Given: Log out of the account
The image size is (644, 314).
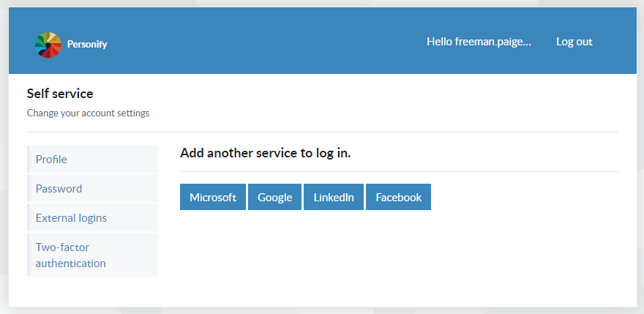Looking at the screenshot, I should (574, 42).
